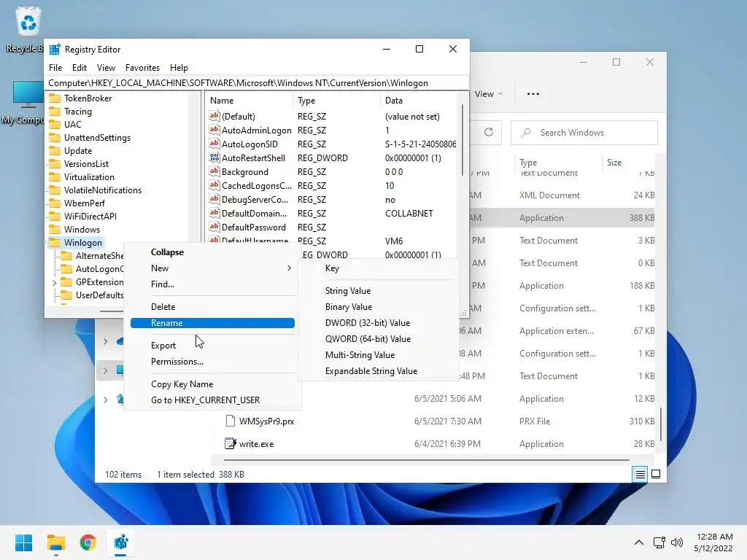Expand the GPExtensions subkey

pyautogui.click(x=54, y=282)
